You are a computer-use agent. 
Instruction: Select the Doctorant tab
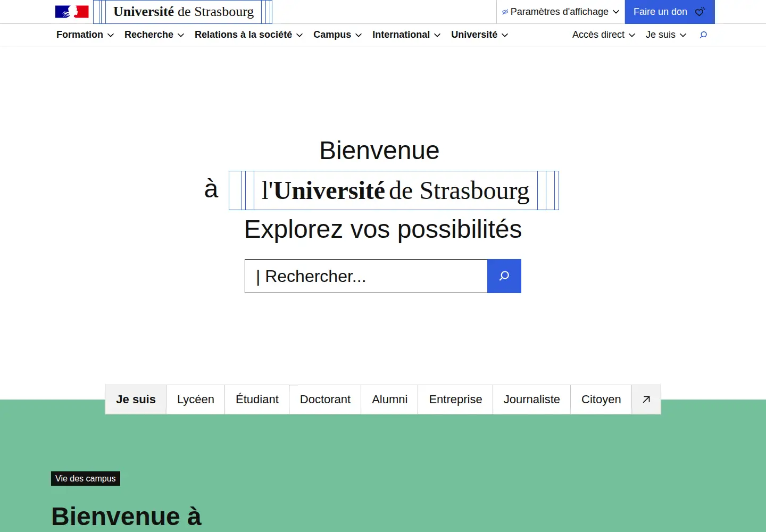pyautogui.click(x=325, y=400)
